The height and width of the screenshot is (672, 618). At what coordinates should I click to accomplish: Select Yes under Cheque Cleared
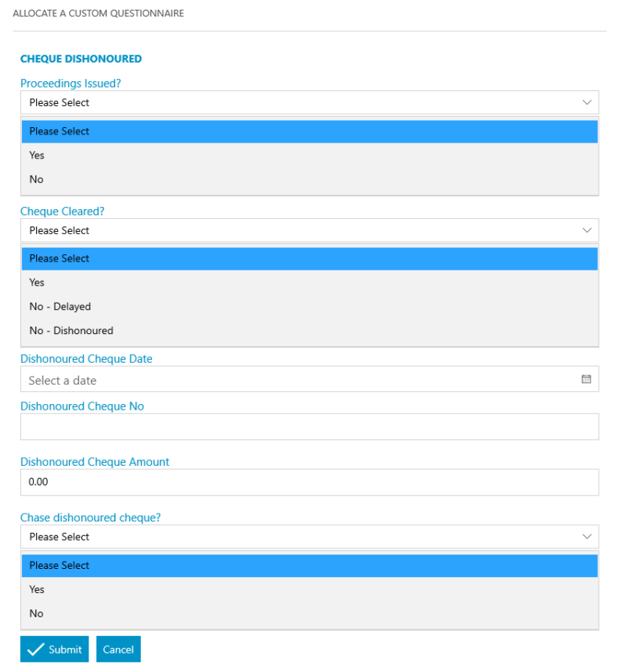point(37,282)
